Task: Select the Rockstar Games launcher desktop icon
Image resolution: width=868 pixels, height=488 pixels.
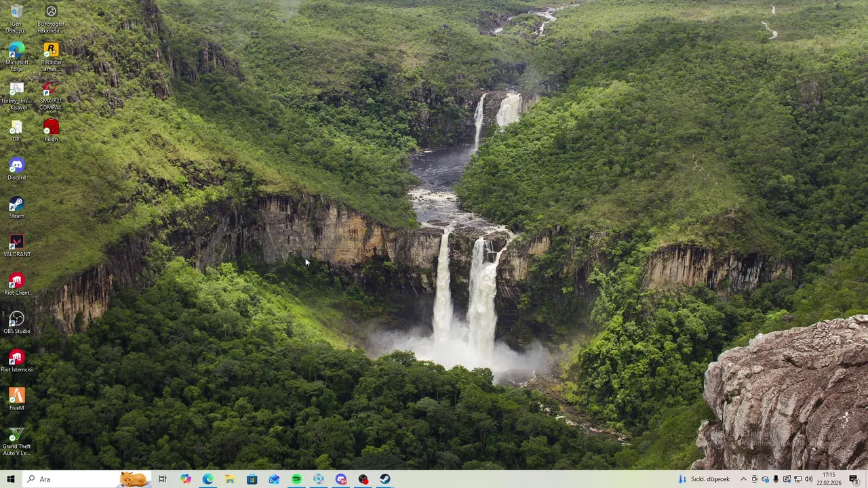Action: coord(51,57)
